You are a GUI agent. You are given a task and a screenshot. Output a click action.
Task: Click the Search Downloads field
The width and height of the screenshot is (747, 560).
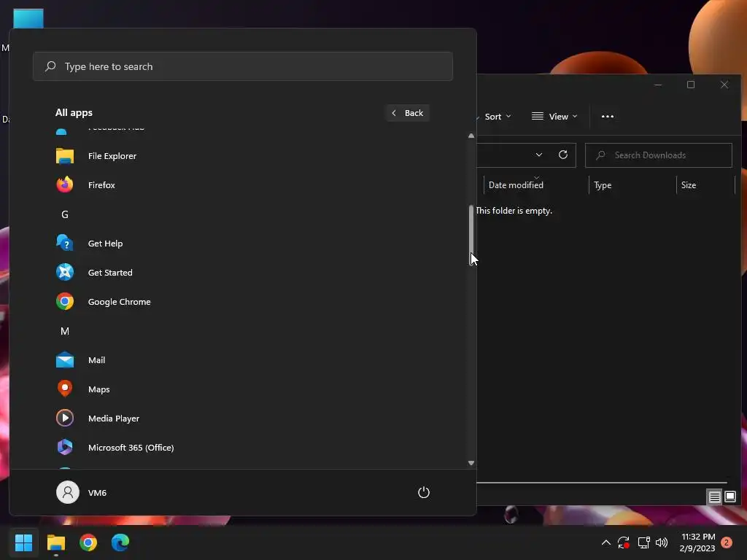pos(659,155)
